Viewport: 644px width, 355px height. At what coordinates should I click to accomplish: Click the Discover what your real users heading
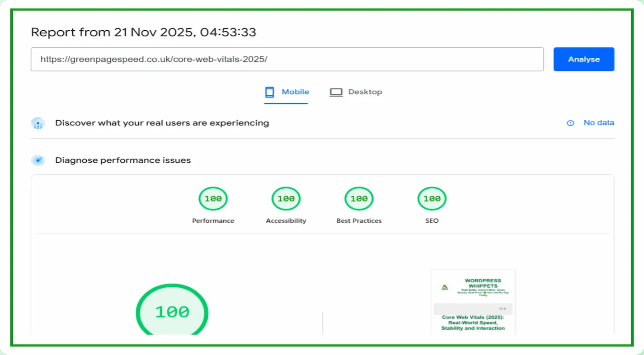click(162, 123)
